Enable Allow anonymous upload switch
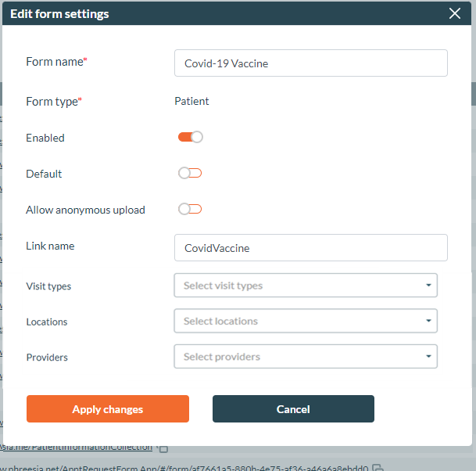Screen dimensions: 476x471 tap(190, 209)
